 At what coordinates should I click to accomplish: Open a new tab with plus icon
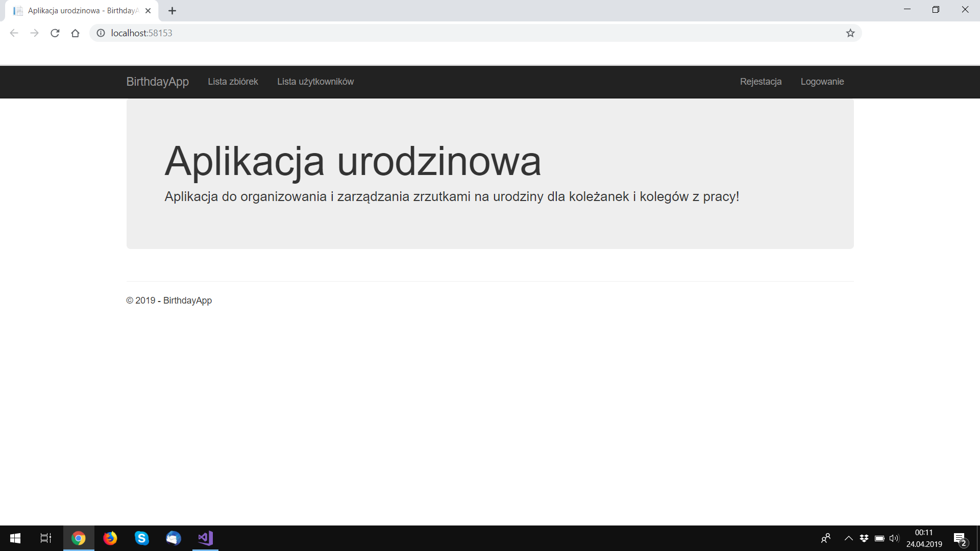[172, 11]
